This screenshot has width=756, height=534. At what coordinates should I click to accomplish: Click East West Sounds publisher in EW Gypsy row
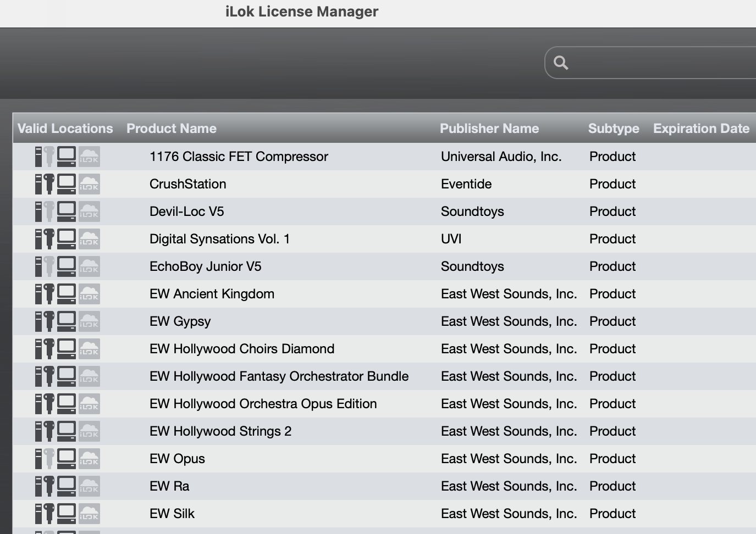click(509, 321)
